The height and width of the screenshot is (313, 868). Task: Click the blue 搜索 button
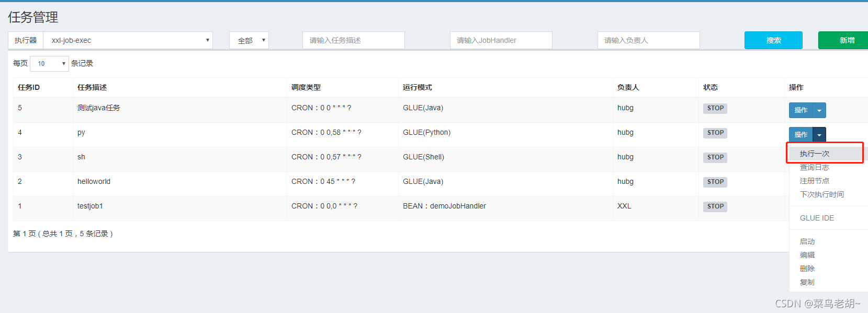tap(773, 40)
